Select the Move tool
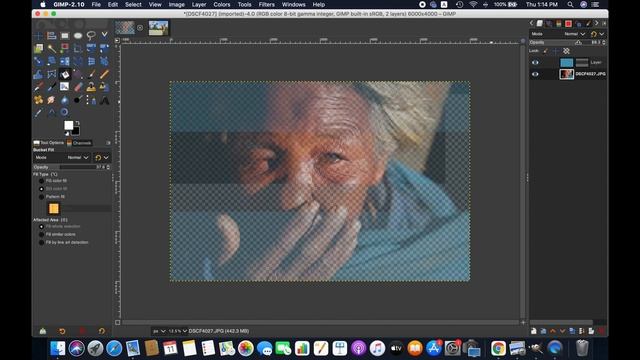Screen dimensions: 640x360 38,36
